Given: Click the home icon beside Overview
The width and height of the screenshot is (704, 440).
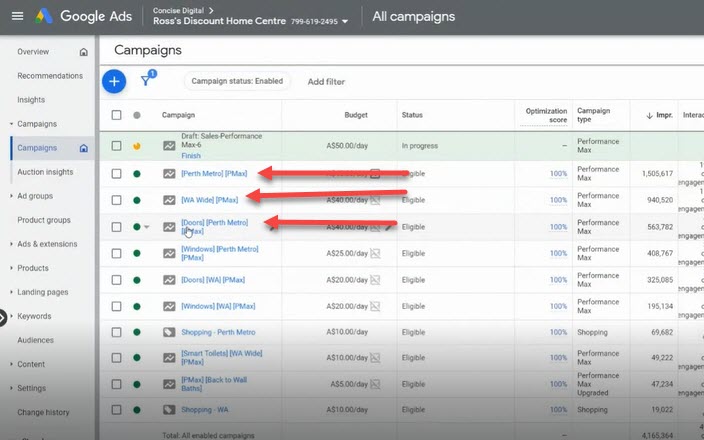Looking at the screenshot, I should click(84, 52).
